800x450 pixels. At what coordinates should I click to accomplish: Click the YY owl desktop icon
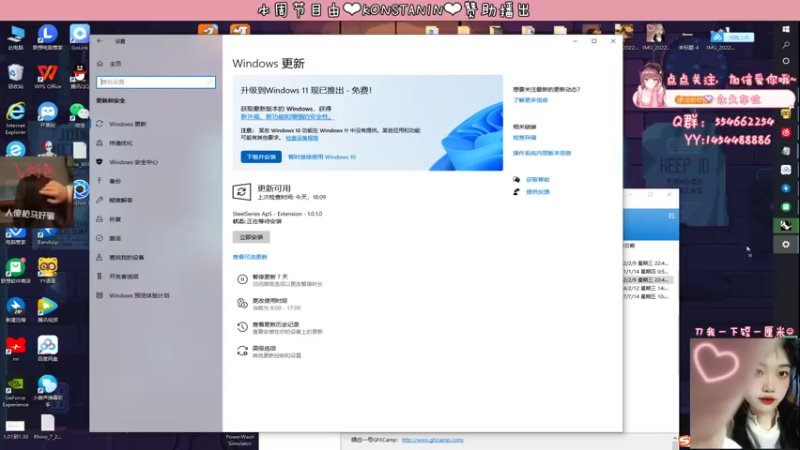tap(47, 270)
